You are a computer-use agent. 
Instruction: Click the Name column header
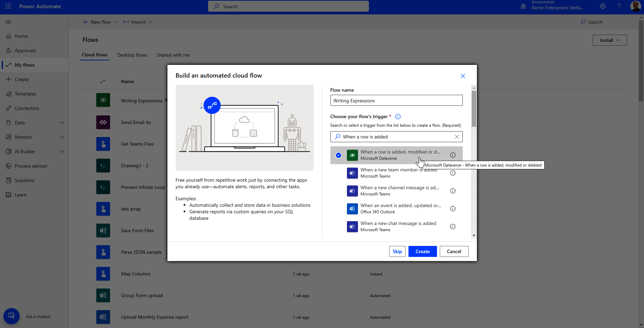pyautogui.click(x=128, y=81)
